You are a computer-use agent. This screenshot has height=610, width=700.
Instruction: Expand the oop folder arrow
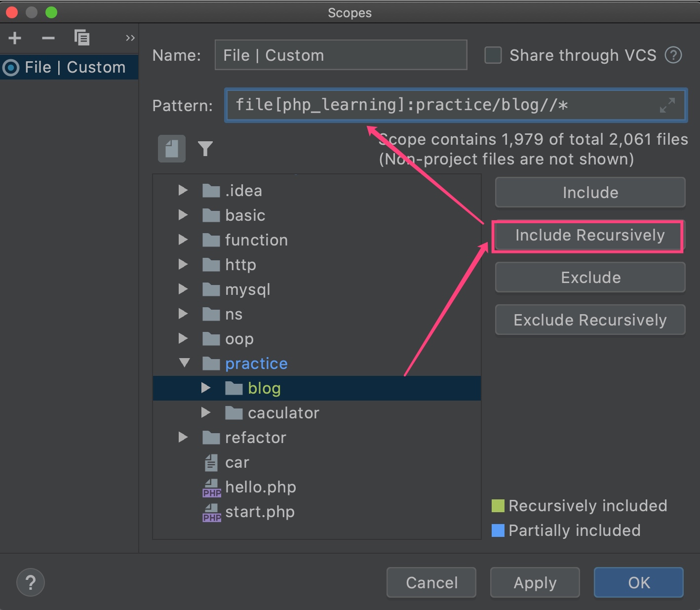[183, 338]
